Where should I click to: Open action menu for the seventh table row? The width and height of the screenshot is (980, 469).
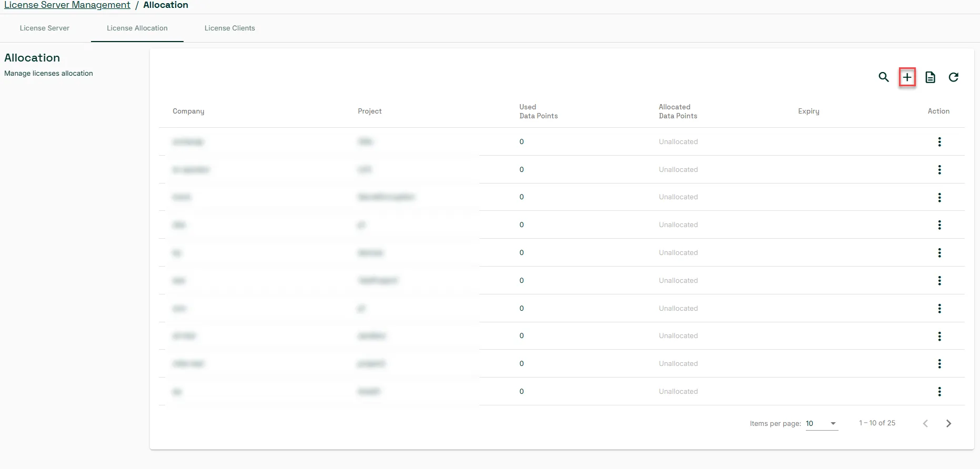point(939,309)
